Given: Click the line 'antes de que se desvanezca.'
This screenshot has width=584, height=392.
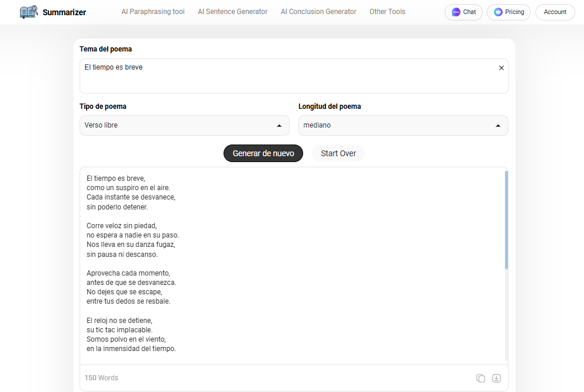Looking at the screenshot, I should click(x=131, y=283).
